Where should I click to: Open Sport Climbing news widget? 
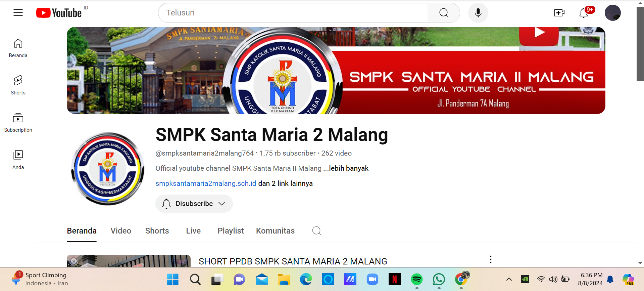(x=40, y=279)
